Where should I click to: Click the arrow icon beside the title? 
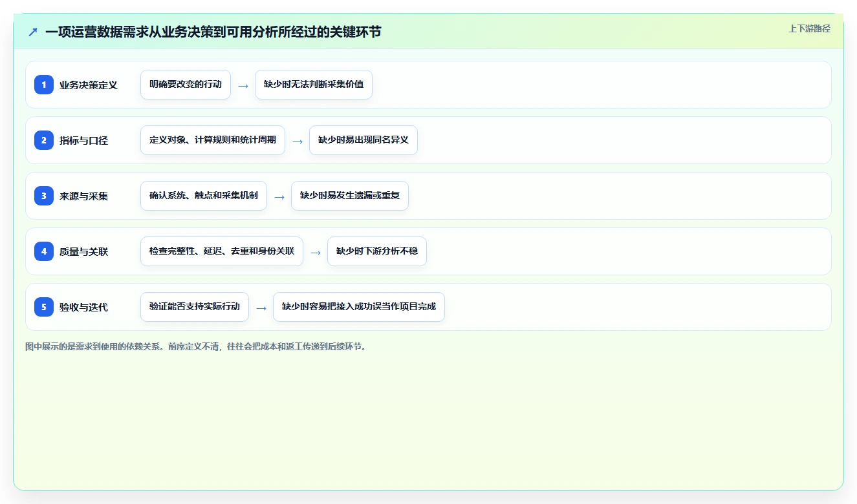tap(33, 32)
